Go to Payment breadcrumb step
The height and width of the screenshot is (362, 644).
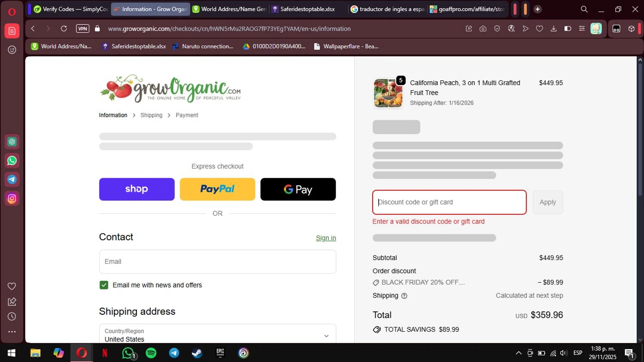(x=187, y=115)
